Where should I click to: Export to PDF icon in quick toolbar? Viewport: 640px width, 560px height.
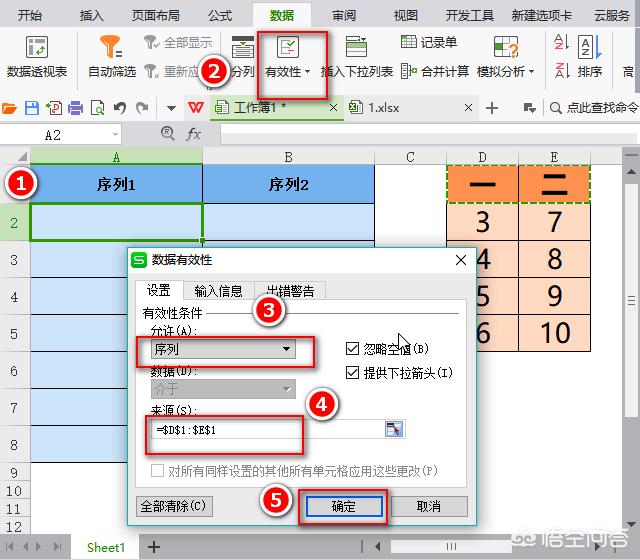click(53, 108)
